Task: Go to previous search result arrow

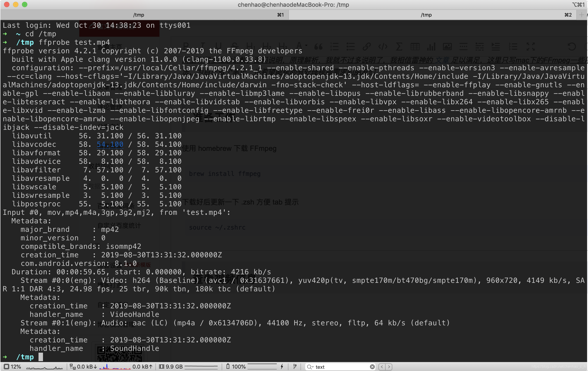Action: pos(382,367)
